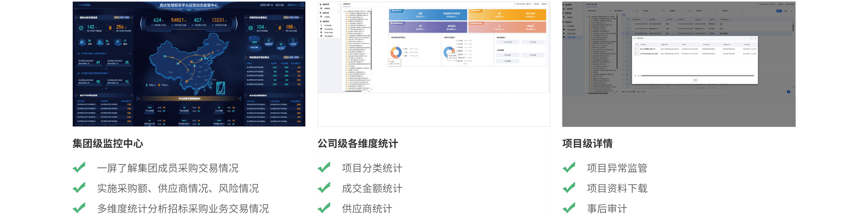
Task: Click the target icon beside the 104 count
Action: pyautogui.click(x=250, y=28)
